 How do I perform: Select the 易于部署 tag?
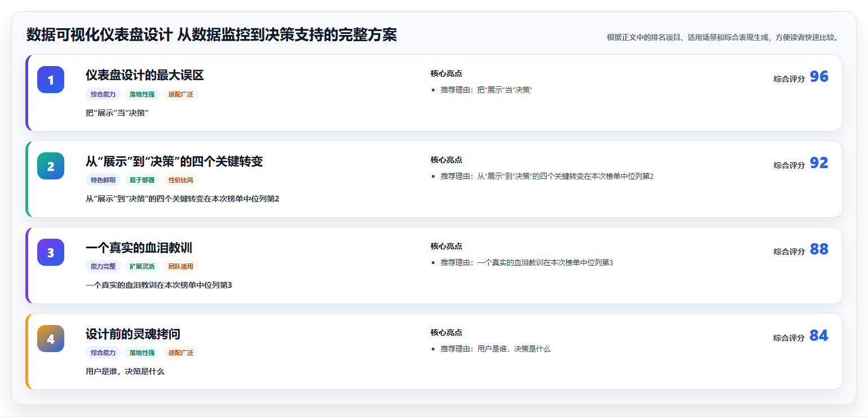pyautogui.click(x=142, y=181)
